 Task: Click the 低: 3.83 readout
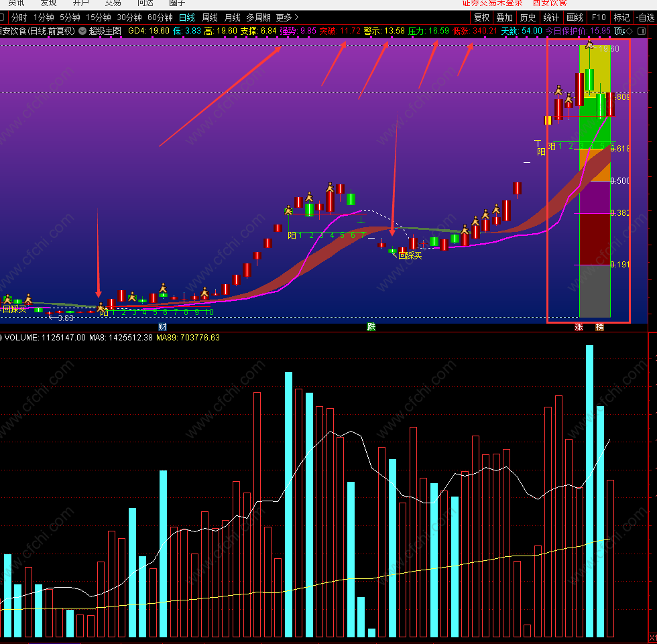(x=187, y=31)
